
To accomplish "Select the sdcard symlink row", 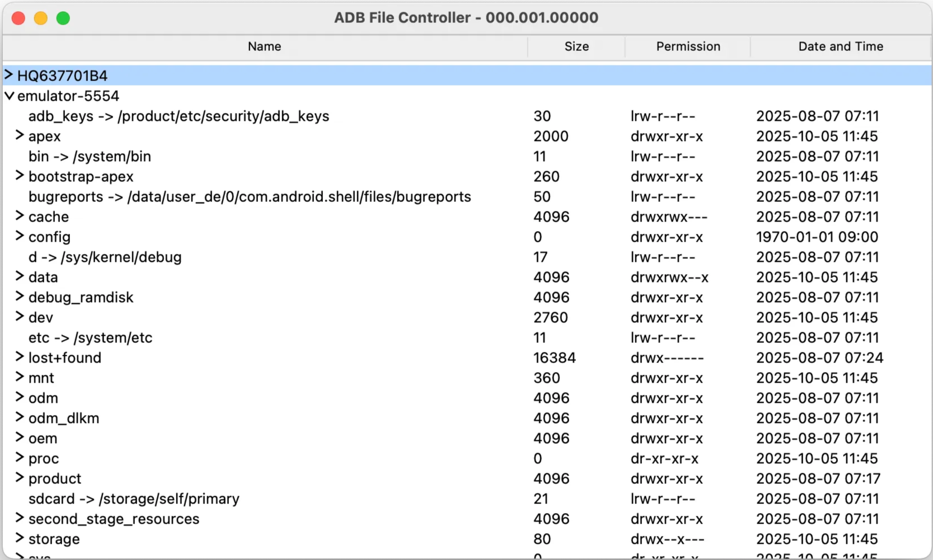I will [134, 499].
